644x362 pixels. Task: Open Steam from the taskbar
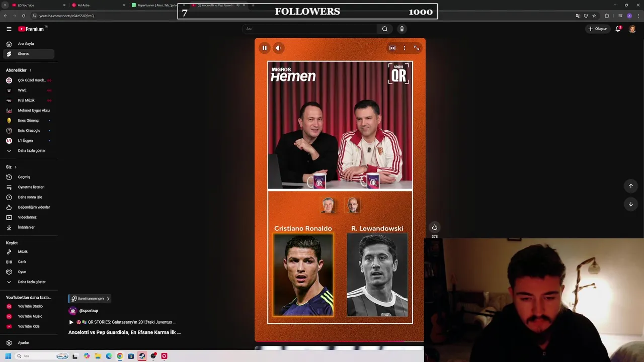pyautogui.click(x=142, y=356)
